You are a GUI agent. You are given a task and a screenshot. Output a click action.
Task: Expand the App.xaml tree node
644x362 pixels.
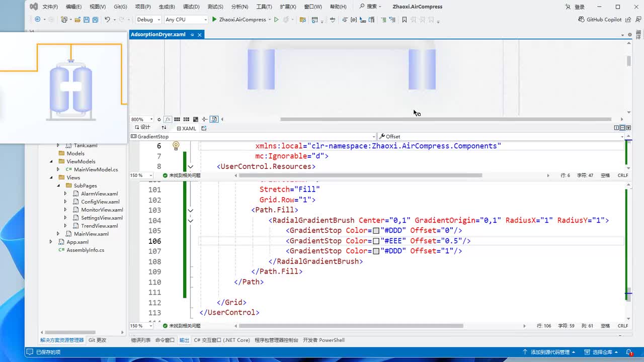click(51, 242)
